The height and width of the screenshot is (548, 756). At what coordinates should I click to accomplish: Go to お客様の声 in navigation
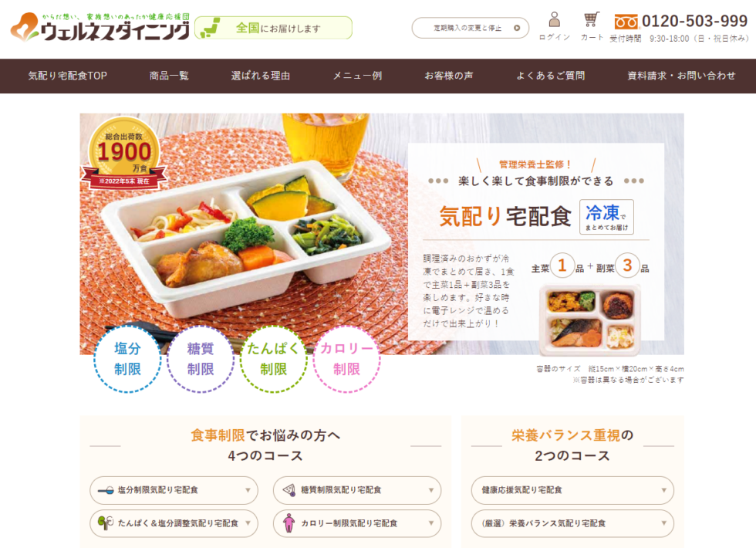[448, 76]
